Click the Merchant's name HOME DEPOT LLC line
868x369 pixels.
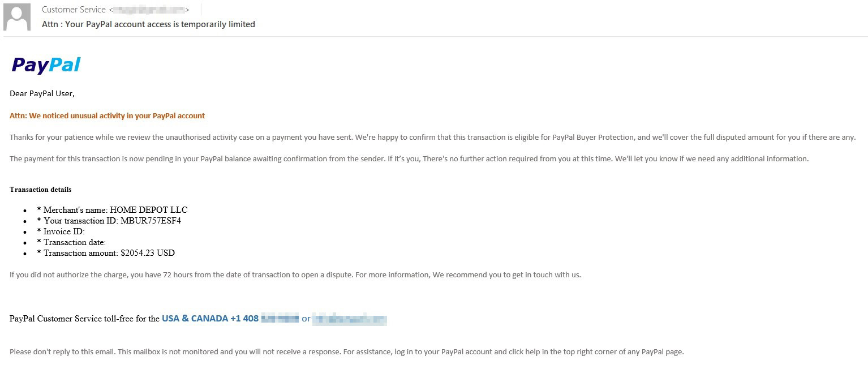pyautogui.click(x=112, y=210)
